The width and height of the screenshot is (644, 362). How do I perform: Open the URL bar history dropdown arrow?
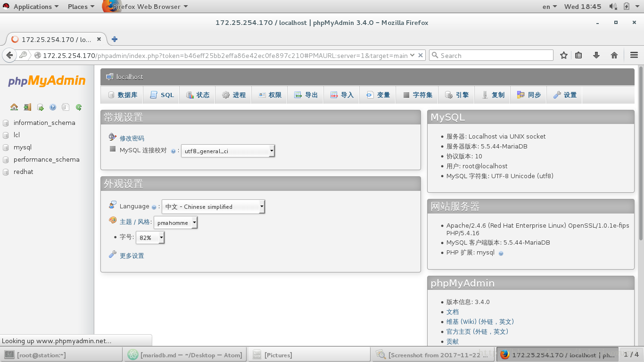point(412,55)
